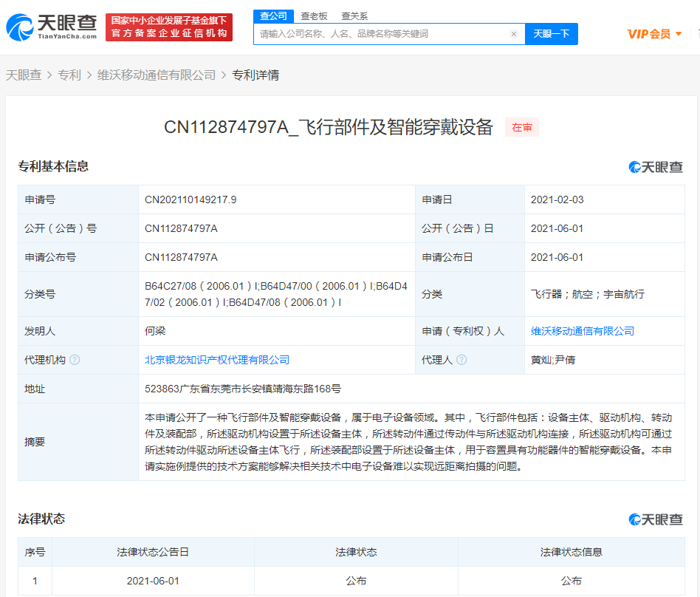700x597 pixels.
Task: Select the 查公司 search tab
Action: tap(273, 16)
